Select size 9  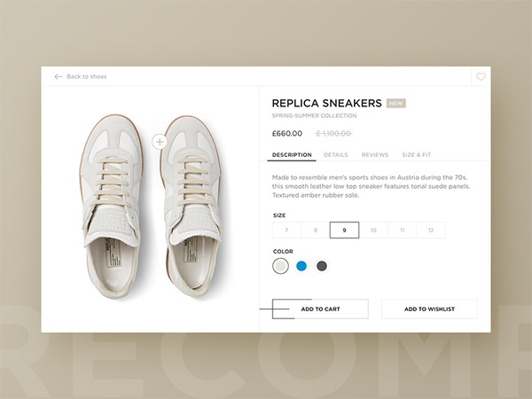[x=344, y=230]
